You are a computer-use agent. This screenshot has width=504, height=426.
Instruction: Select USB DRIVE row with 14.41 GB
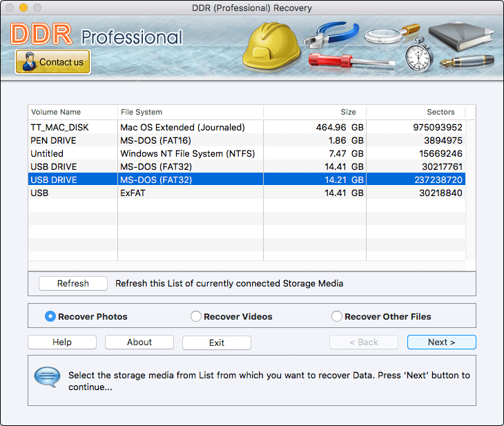(x=246, y=166)
